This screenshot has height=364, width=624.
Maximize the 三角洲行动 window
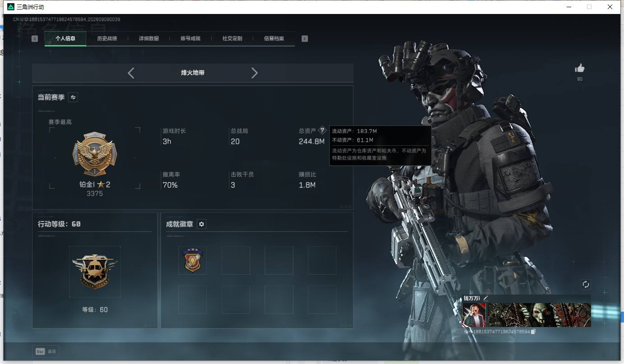pos(589,7)
